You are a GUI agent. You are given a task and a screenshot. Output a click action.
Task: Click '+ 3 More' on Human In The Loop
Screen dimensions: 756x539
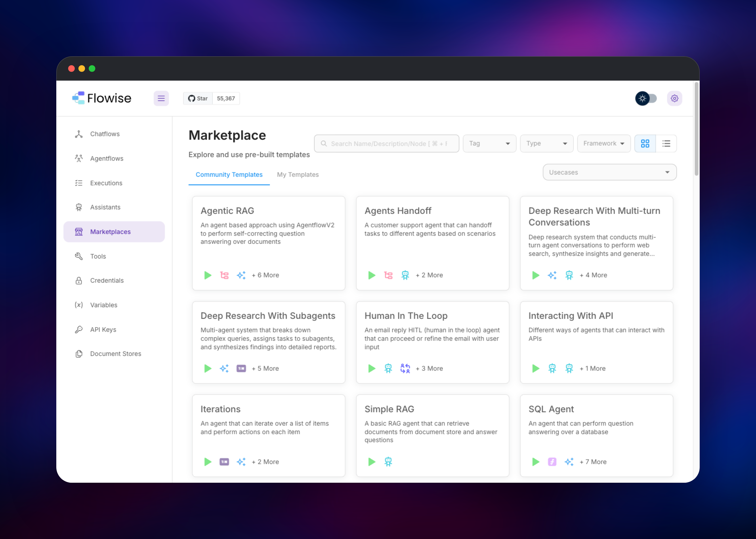pos(429,368)
